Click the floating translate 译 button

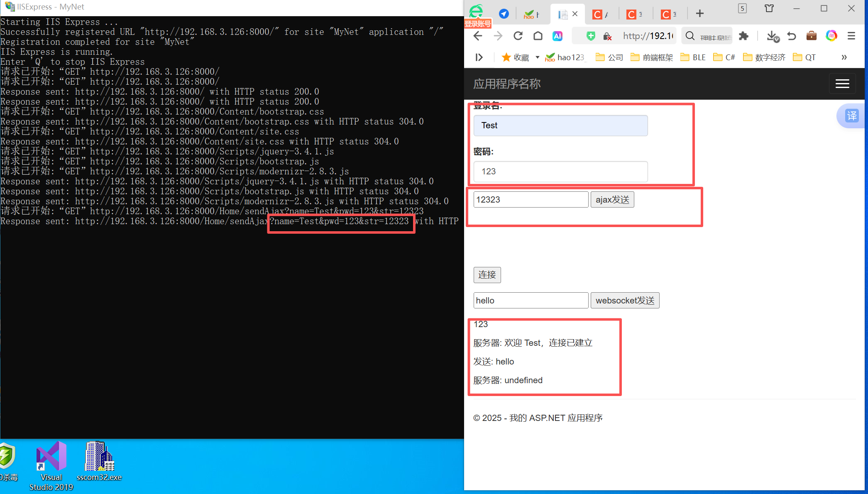point(851,116)
